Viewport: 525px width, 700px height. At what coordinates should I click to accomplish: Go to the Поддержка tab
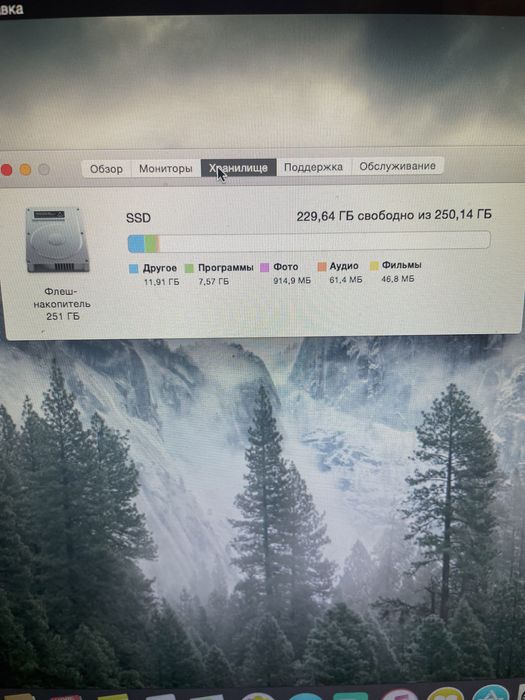pos(313,167)
